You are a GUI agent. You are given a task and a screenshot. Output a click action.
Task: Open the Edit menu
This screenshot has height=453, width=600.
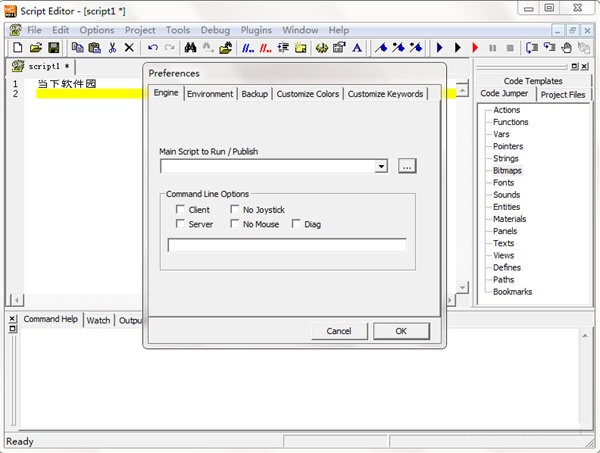tap(61, 30)
